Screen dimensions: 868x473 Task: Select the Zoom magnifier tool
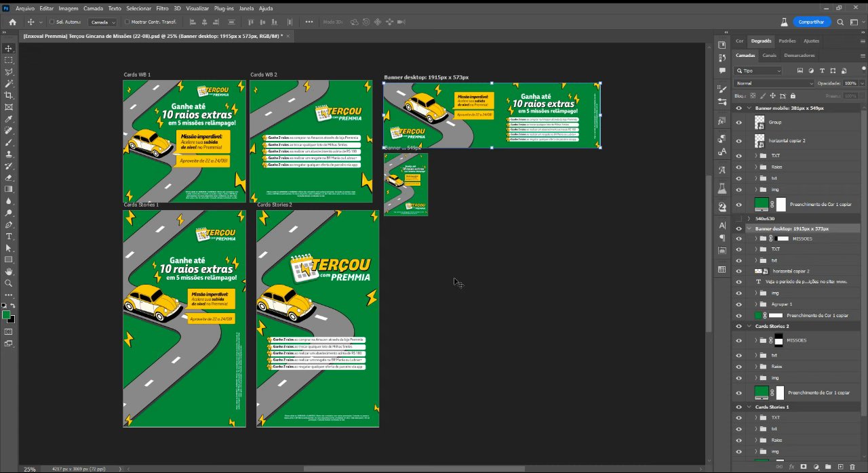click(9, 283)
